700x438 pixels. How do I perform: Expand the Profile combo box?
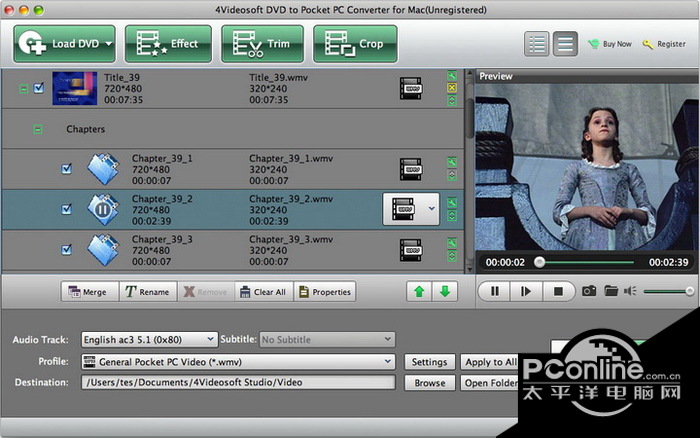(388, 362)
